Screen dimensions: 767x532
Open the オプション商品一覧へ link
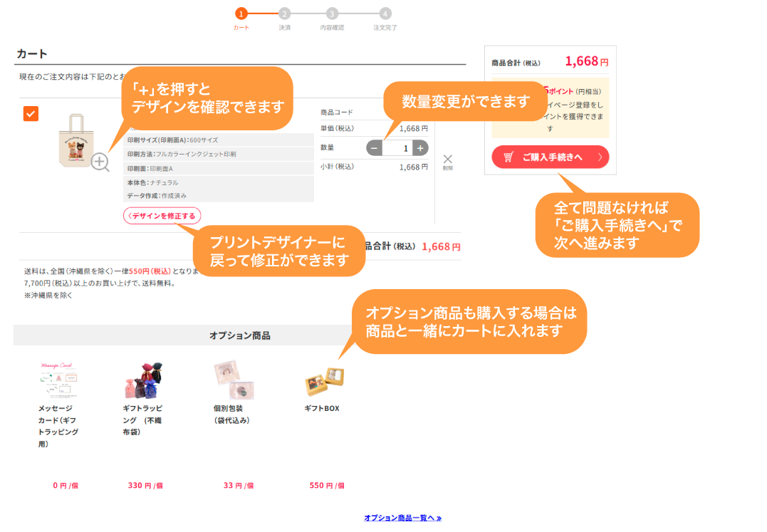pyautogui.click(x=402, y=518)
